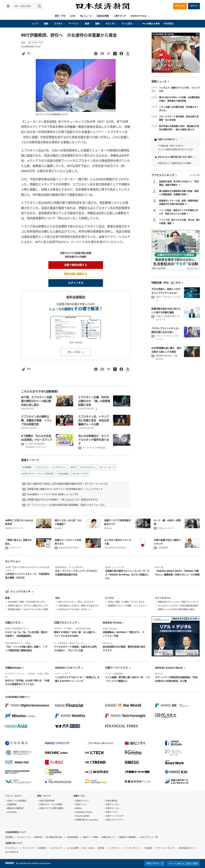Expand the 経済 navigation dropdown
Image resolution: width=205 pixels, height=868 pixels.
pyautogui.click(x=88, y=24)
